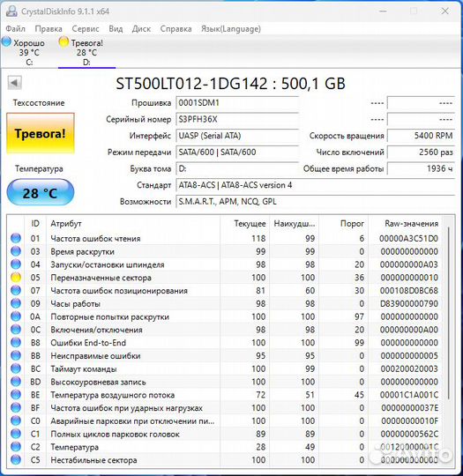Click the blue health icon for drive C:
Screen dimensions: 463x476
[6, 41]
